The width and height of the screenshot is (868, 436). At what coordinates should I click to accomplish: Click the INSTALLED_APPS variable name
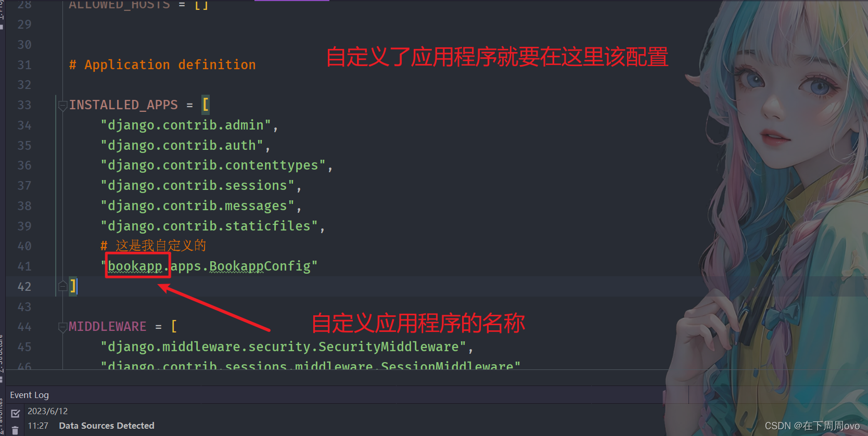point(123,105)
